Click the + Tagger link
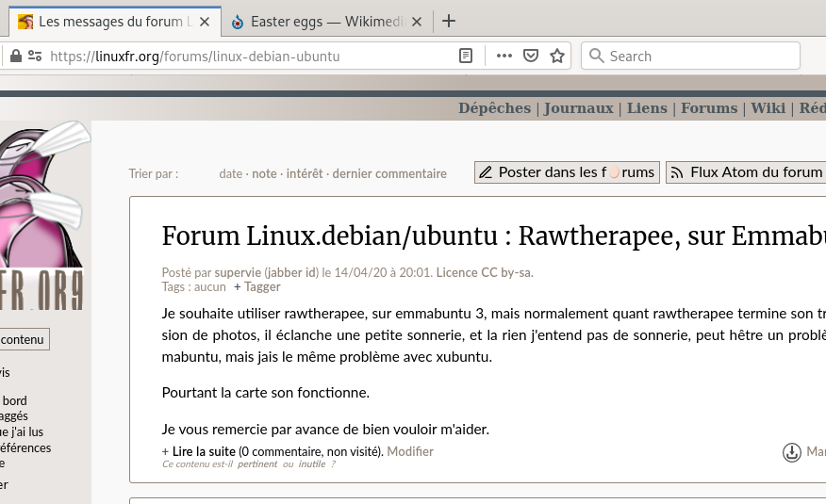The width and height of the screenshot is (826, 504). click(256, 286)
